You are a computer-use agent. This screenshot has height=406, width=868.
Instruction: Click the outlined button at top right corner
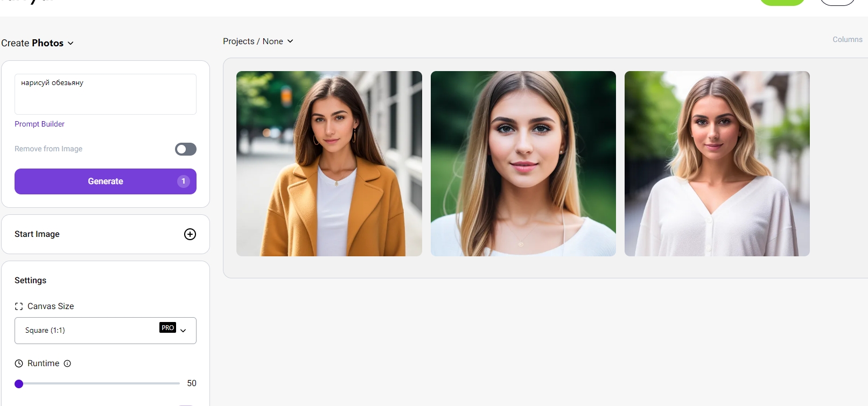837,2
